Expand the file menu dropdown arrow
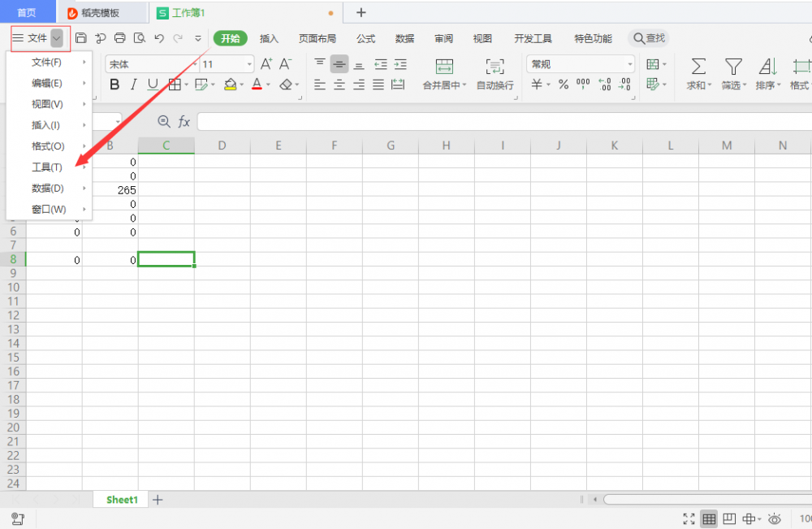 tap(57, 38)
